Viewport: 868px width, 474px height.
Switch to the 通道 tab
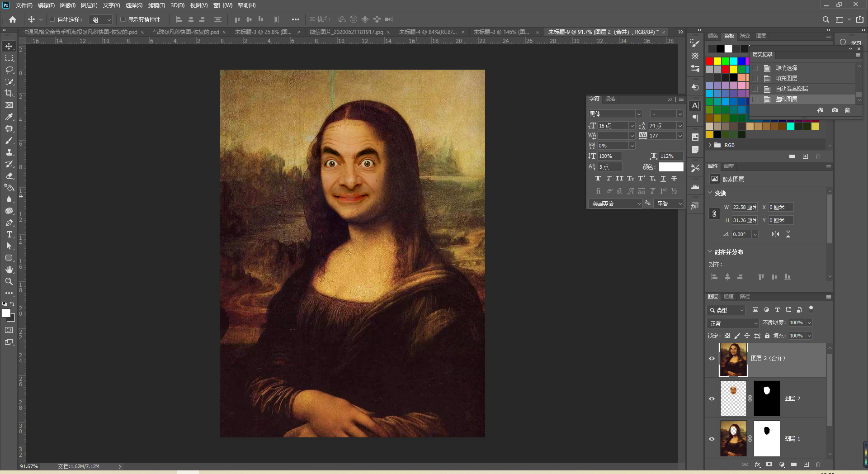tap(729, 297)
